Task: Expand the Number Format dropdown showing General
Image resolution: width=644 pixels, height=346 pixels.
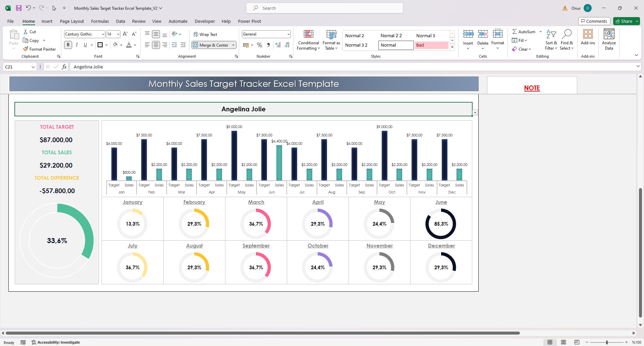Action: click(x=288, y=34)
